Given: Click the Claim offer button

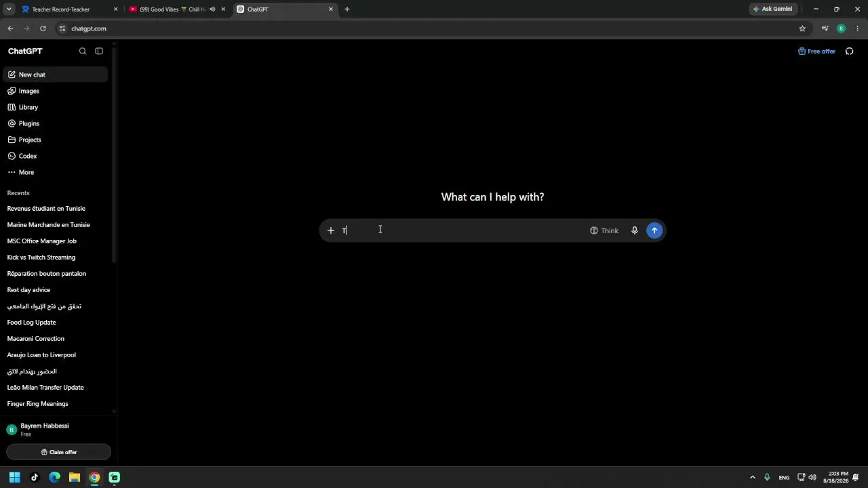Looking at the screenshot, I should (x=59, y=452).
